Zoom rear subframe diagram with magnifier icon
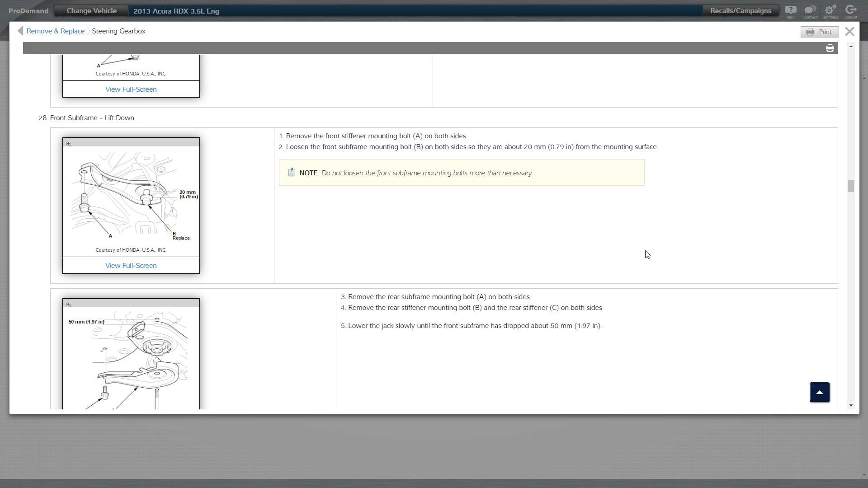 click(x=69, y=305)
